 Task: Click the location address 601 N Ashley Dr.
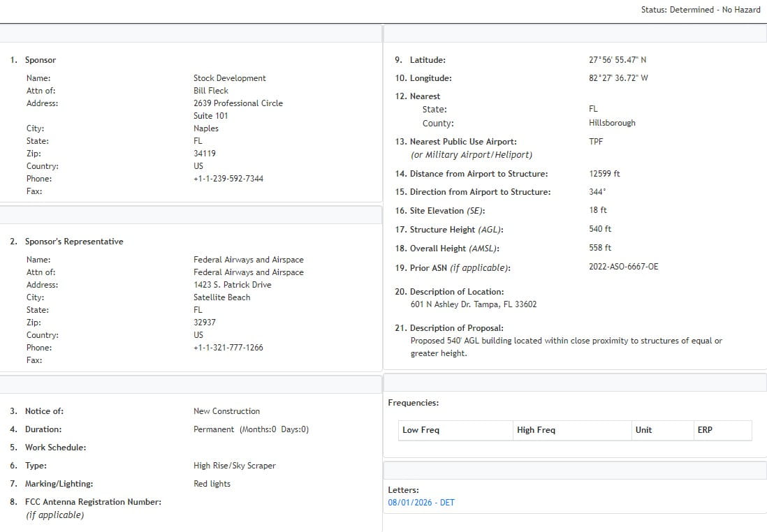(x=473, y=304)
